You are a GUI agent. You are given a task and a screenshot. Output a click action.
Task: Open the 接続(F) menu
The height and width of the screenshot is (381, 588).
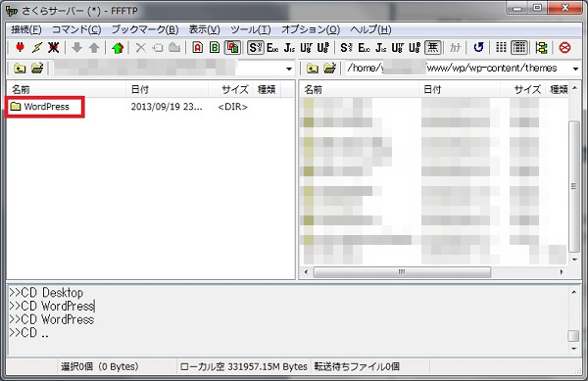tap(26, 29)
